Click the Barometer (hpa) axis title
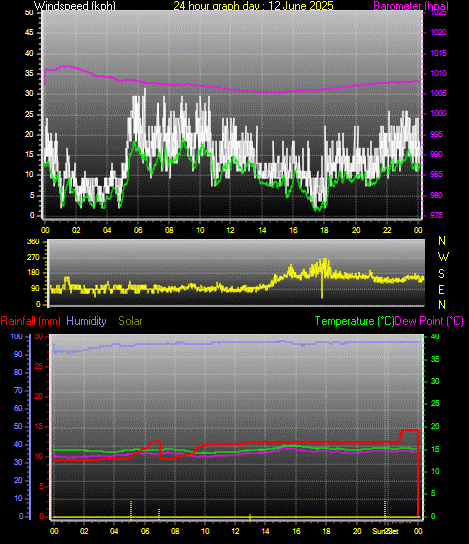This screenshot has width=469, height=544. coord(411,6)
